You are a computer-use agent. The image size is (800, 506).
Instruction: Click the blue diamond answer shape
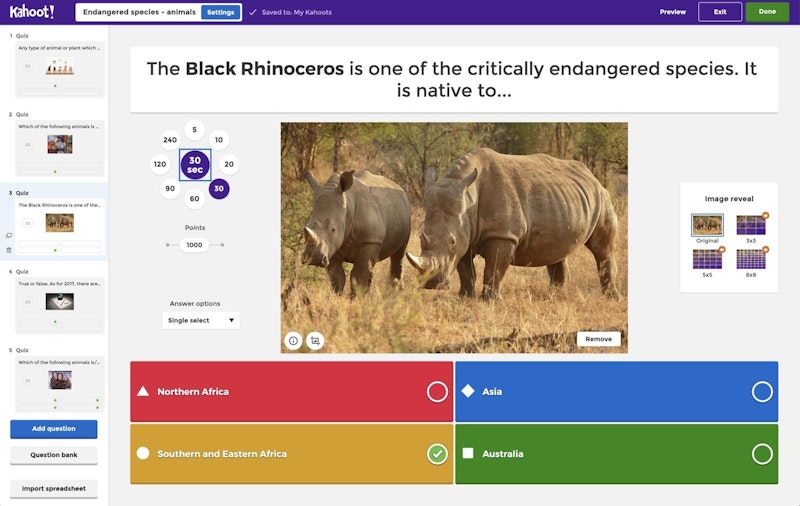468,391
